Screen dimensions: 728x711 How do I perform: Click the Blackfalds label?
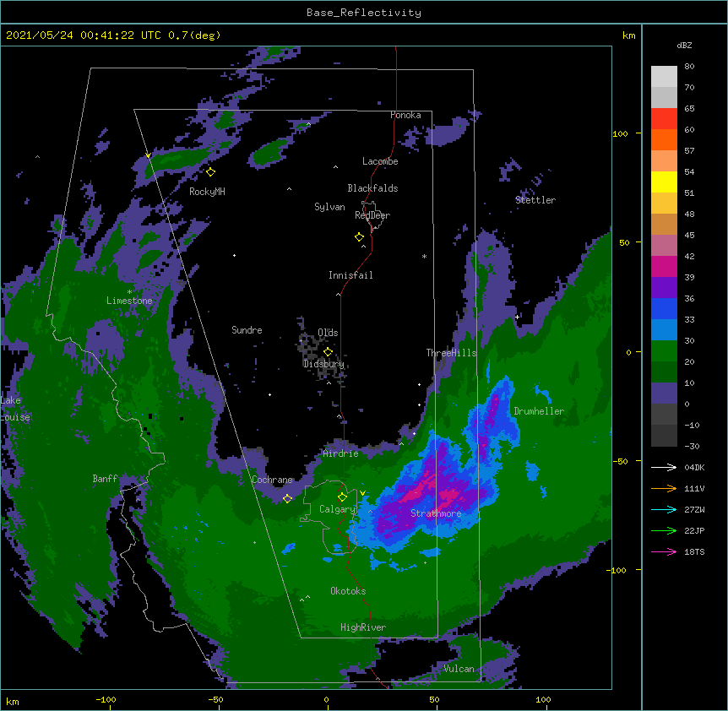pos(372,188)
